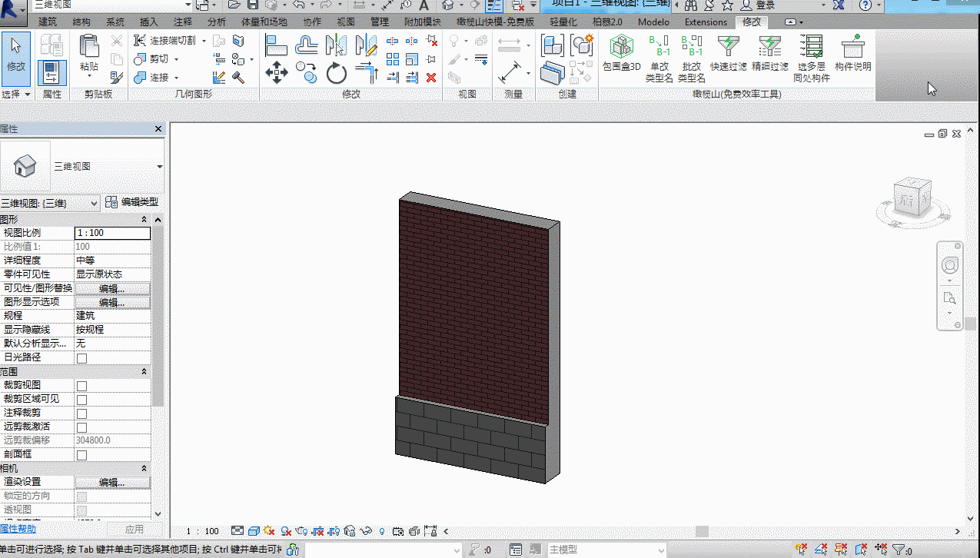Toggle the Properties palette button

52,72
